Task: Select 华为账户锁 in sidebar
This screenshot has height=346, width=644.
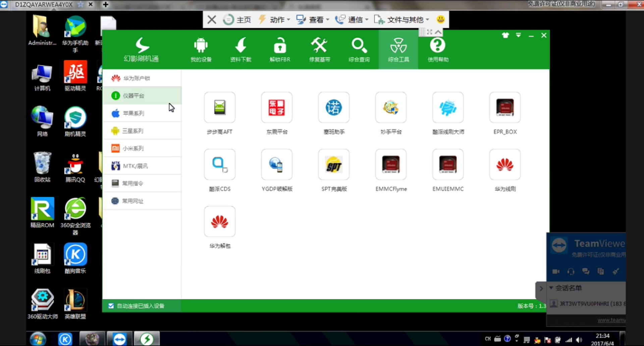Action: click(x=142, y=78)
